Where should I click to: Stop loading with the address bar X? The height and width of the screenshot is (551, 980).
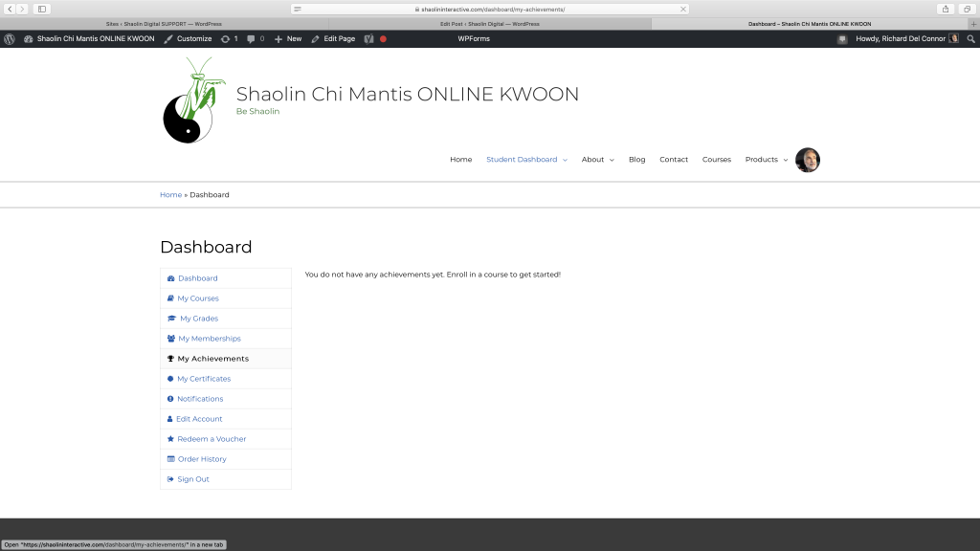tap(683, 10)
